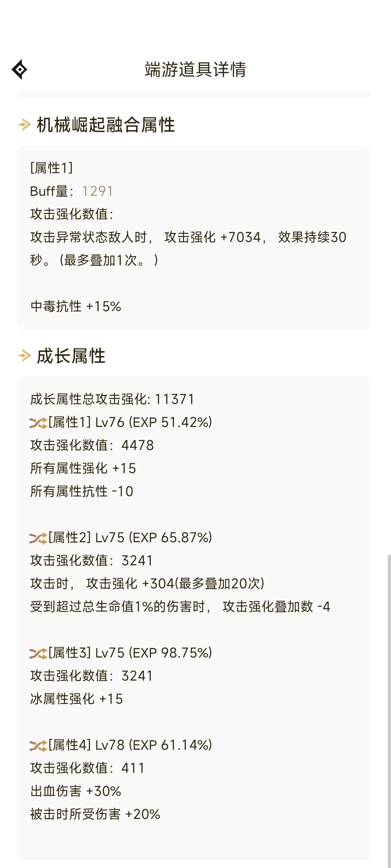The image size is (391, 868).
Task: Click the [属性1] label in fusion card
Action: click(x=52, y=167)
